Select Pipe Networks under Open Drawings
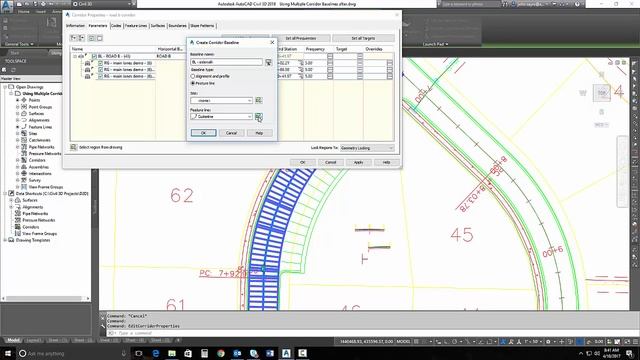Screen dimensions: 640x360 point(41,147)
